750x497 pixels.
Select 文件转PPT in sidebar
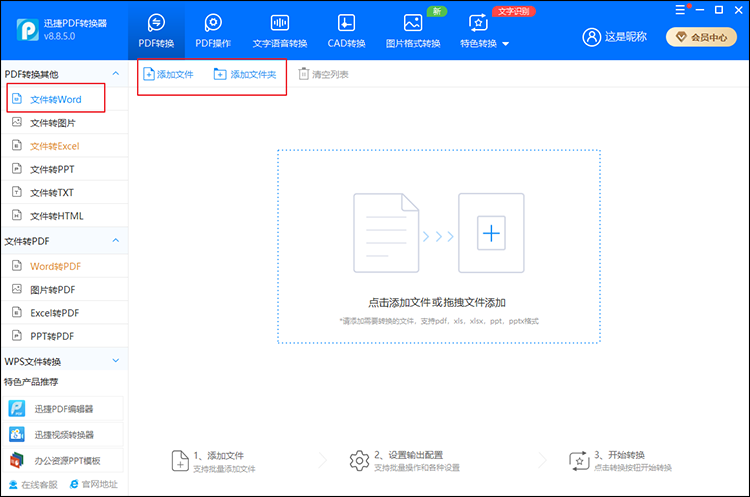65,169
